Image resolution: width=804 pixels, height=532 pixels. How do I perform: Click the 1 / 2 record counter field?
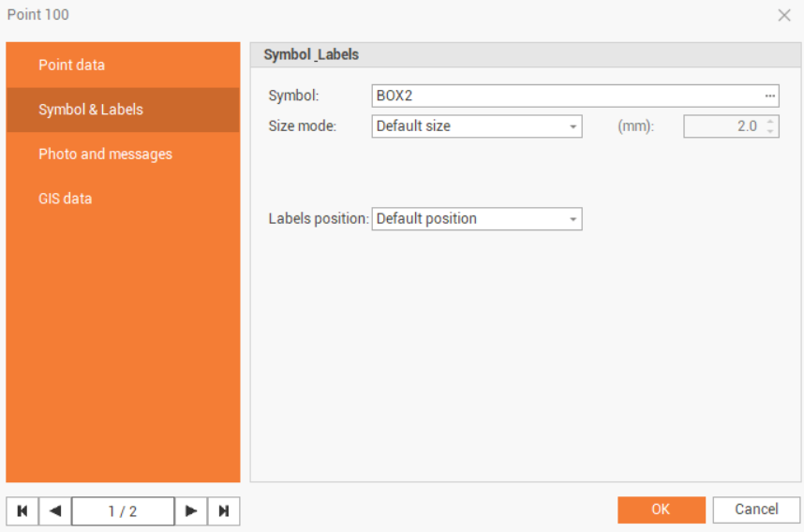(123, 510)
